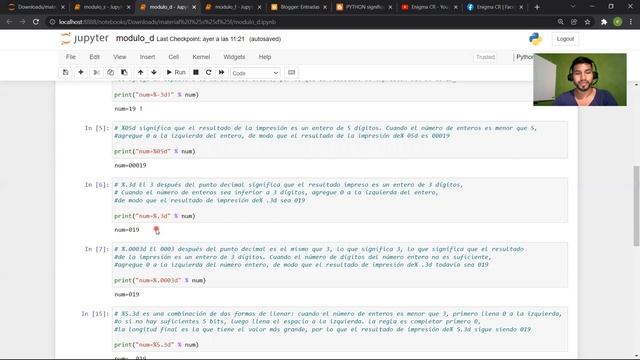Go forward with browser forward arrow
This screenshot has width=640, height=360.
[22, 22]
